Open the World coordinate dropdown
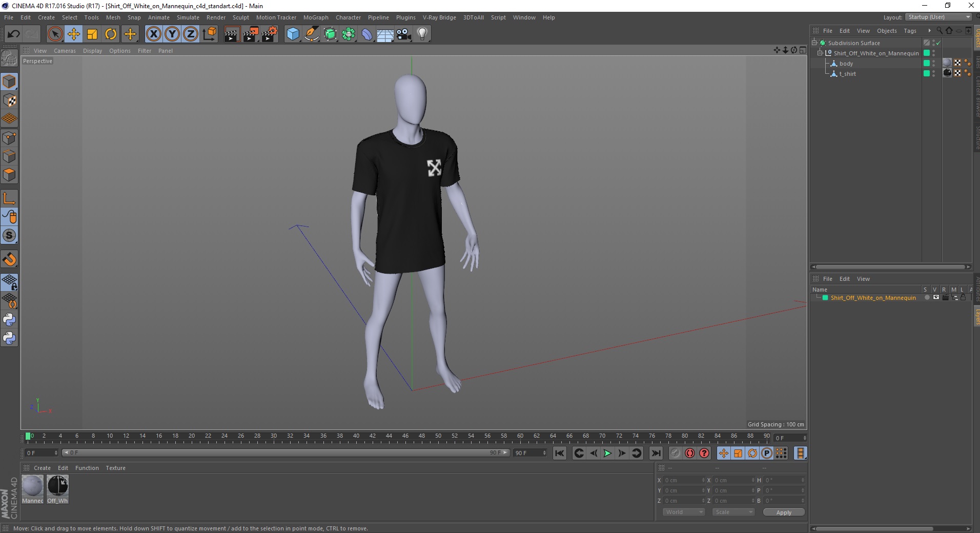980x533 pixels. coord(684,512)
